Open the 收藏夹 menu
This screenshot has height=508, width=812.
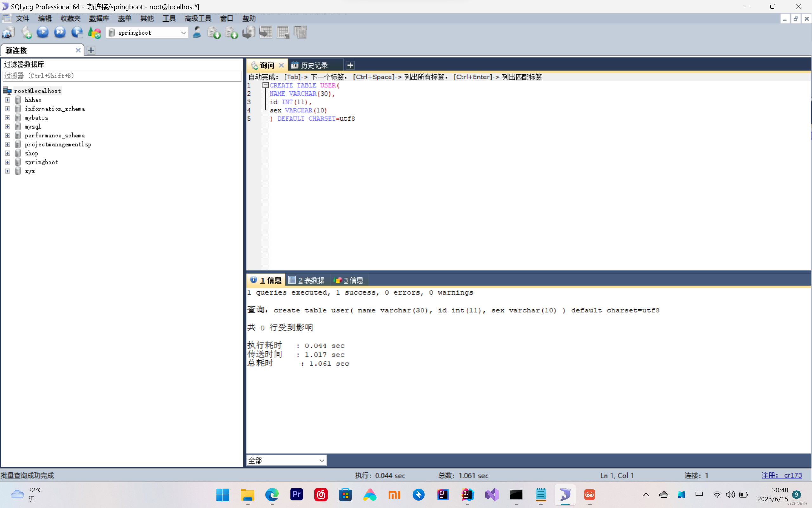(70, 18)
